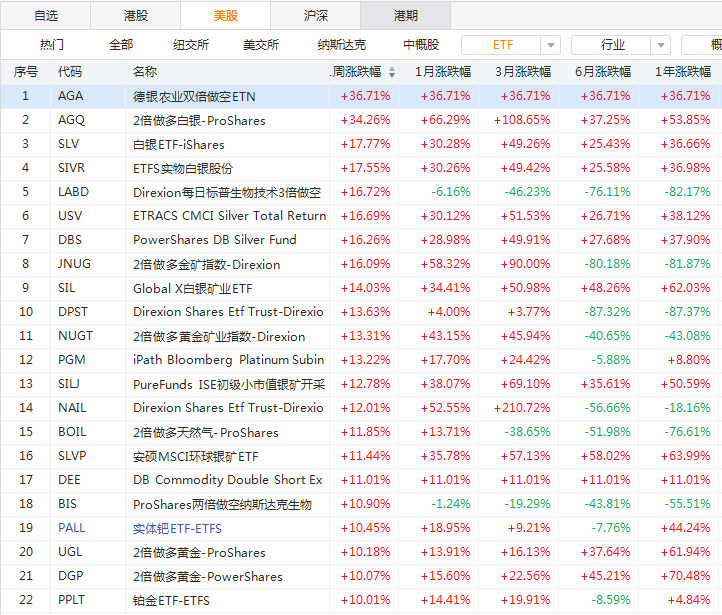Select the NUGT ticker code

75,336
